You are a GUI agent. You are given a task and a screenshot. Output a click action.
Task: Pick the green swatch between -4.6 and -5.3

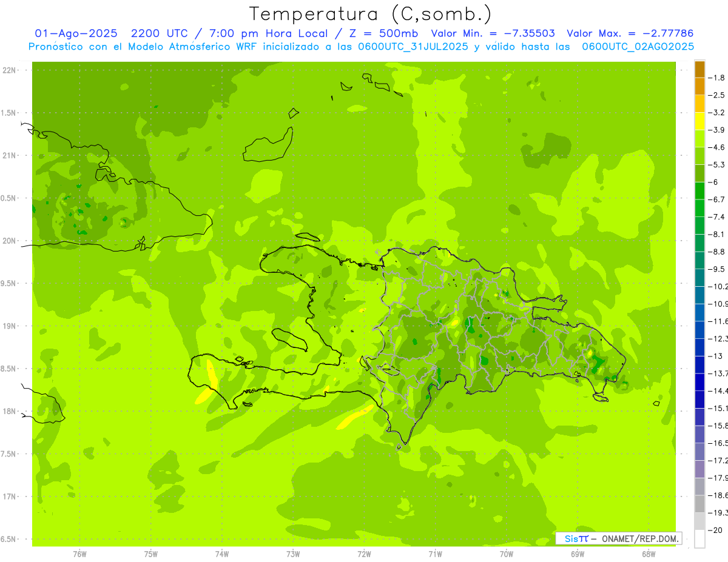(699, 156)
